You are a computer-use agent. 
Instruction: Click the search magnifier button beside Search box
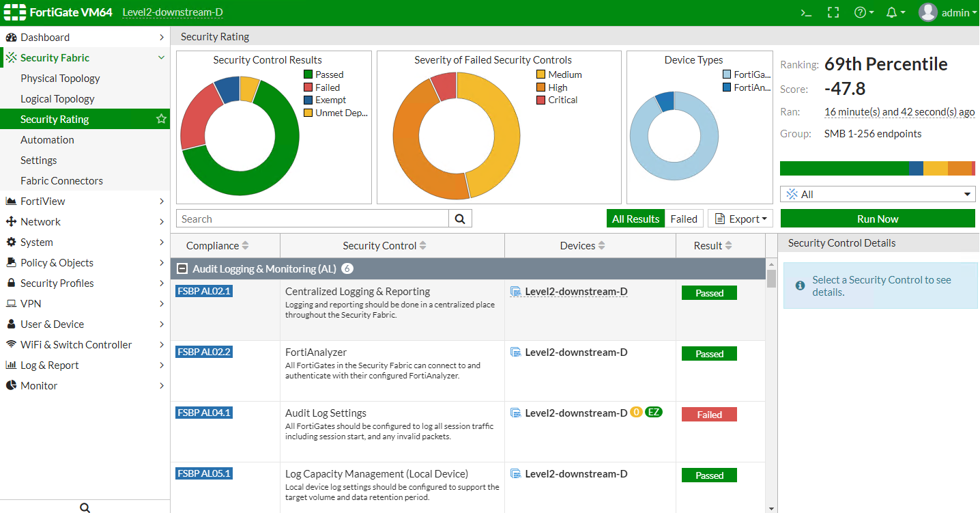point(460,219)
